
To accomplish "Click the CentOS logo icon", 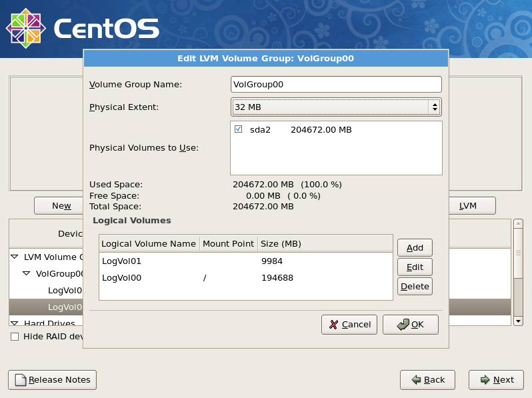I will click(x=26, y=28).
